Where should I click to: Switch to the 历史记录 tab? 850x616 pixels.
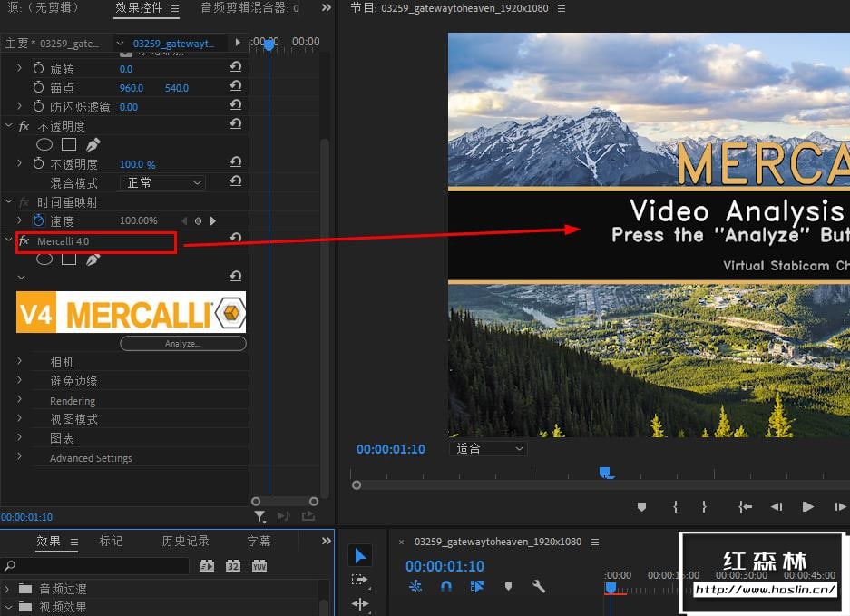pos(185,541)
